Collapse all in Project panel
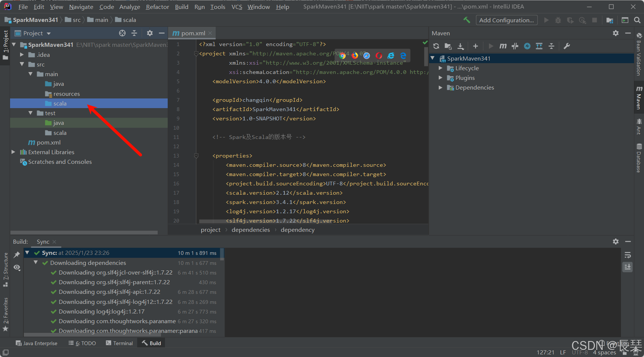The image size is (644, 357). coord(134,33)
